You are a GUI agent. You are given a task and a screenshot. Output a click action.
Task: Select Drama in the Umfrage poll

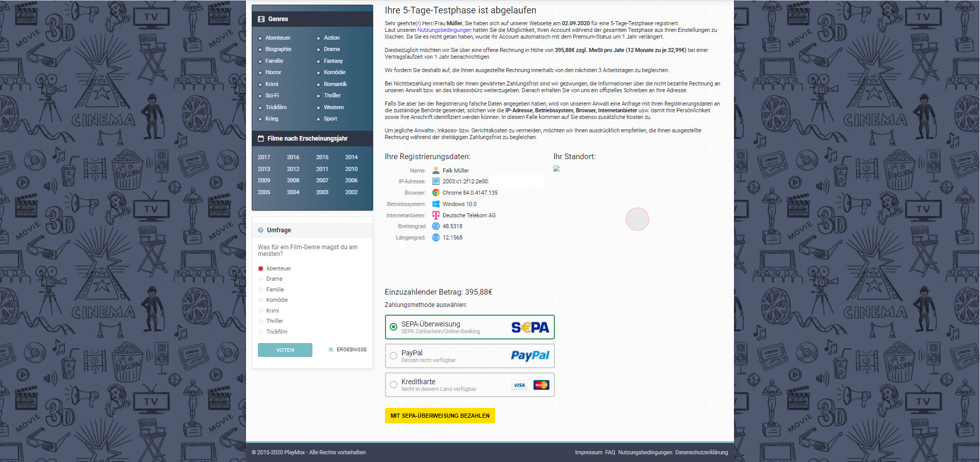[x=261, y=279]
